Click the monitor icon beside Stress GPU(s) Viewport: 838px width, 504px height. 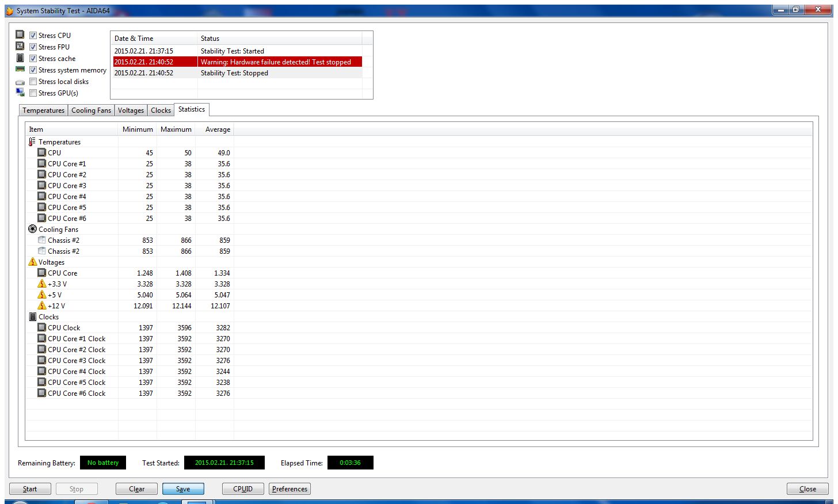(x=20, y=93)
